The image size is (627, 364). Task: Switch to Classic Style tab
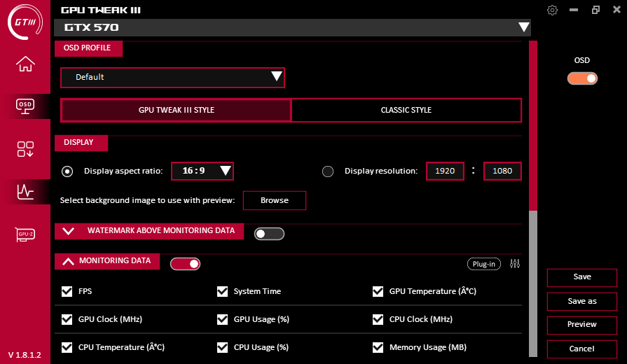point(406,110)
